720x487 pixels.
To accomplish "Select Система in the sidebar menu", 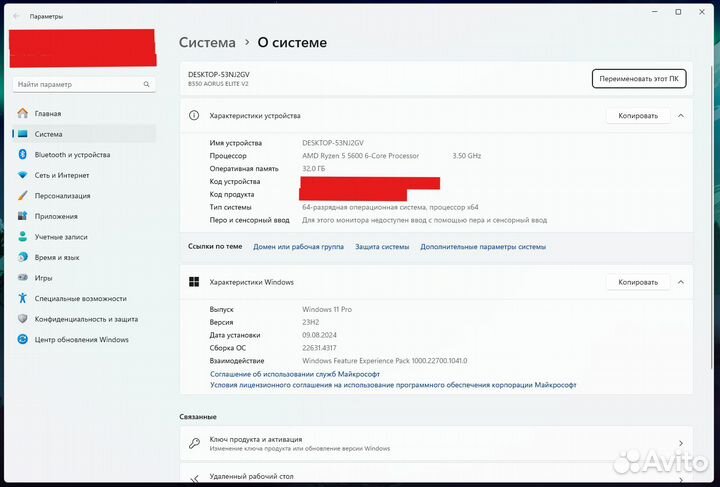I will click(x=48, y=134).
